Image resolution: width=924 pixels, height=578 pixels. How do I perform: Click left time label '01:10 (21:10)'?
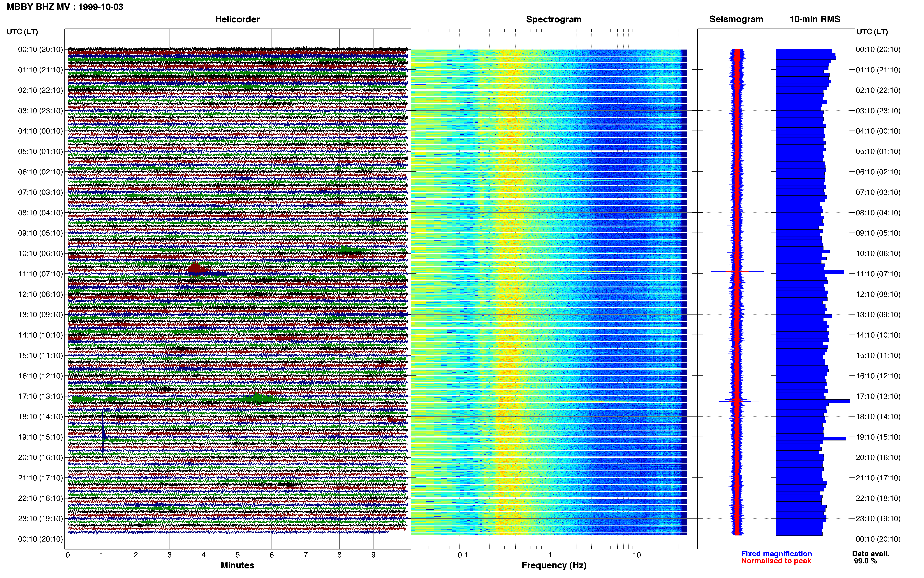[41, 70]
